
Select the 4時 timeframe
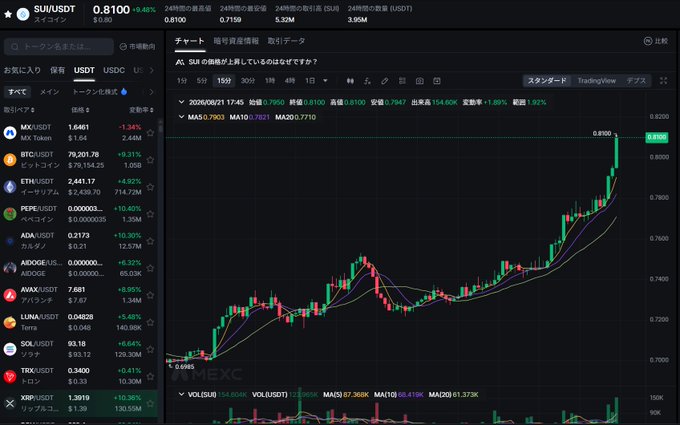(x=290, y=81)
